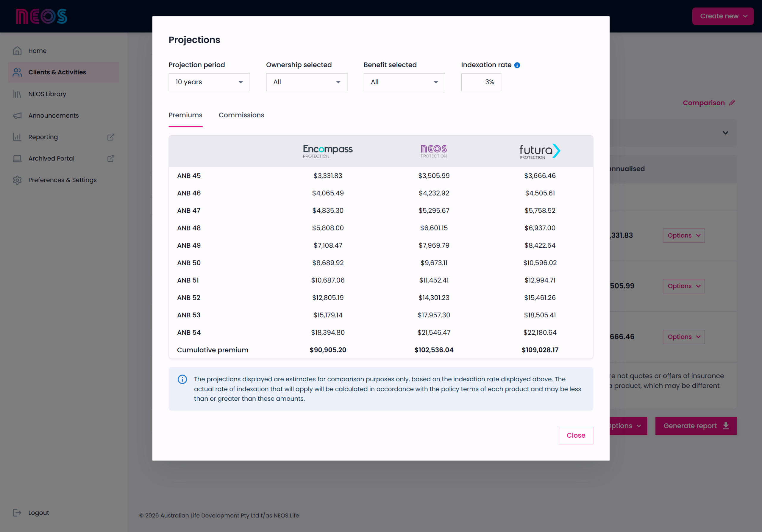
Task: Click the Logout icon
Action: [x=17, y=513]
